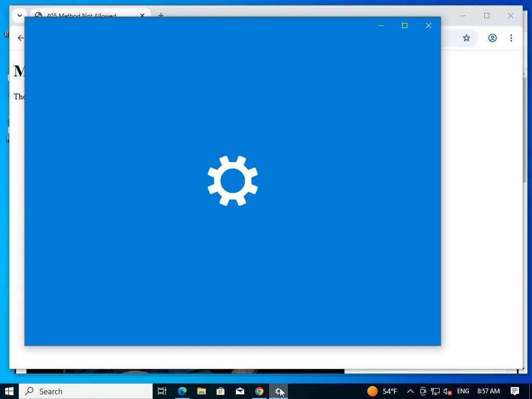Minimize the Settings window
This screenshot has width=532, height=399.
pos(381,25)
